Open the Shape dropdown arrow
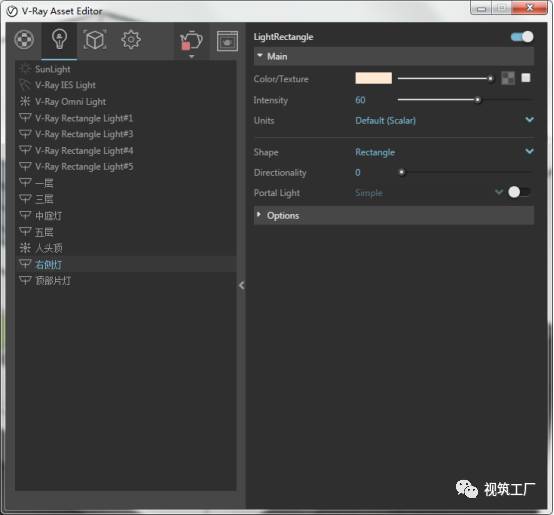Image resolution: width=554 pixels, height=515 pixels. pyautogui.click(x=529, y=151)
